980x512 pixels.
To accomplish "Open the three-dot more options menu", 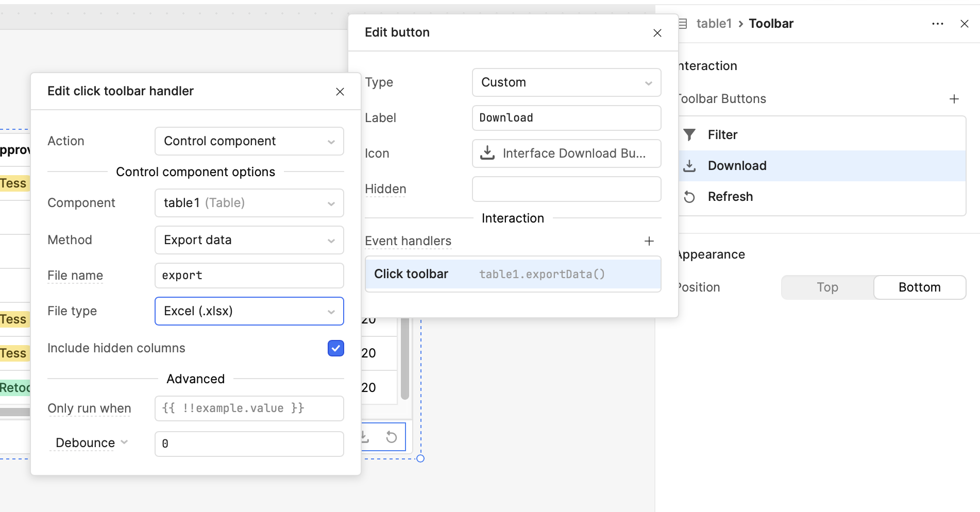I will (x=938, y=24).
